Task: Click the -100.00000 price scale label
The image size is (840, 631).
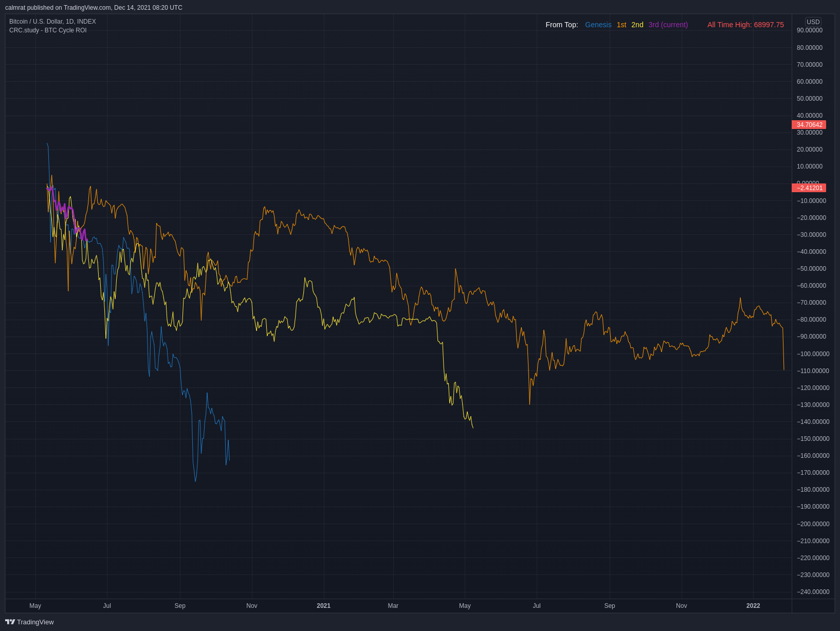Action: point(813,354)
